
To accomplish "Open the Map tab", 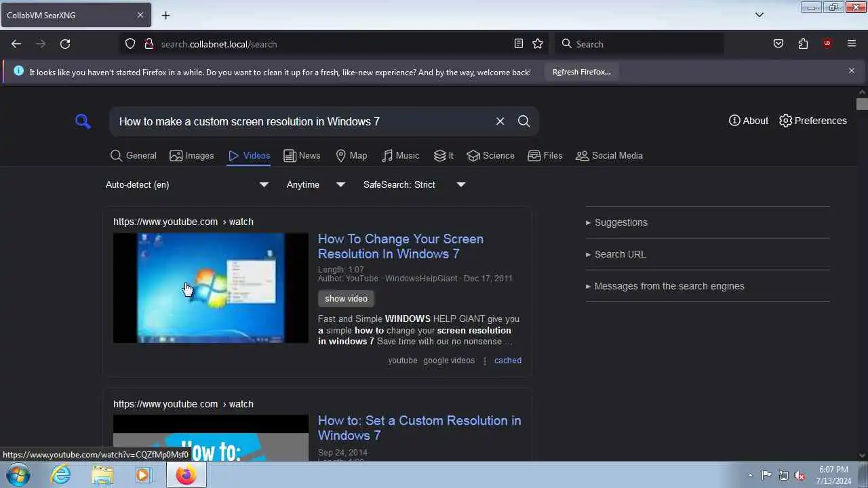I will (351, 155).
